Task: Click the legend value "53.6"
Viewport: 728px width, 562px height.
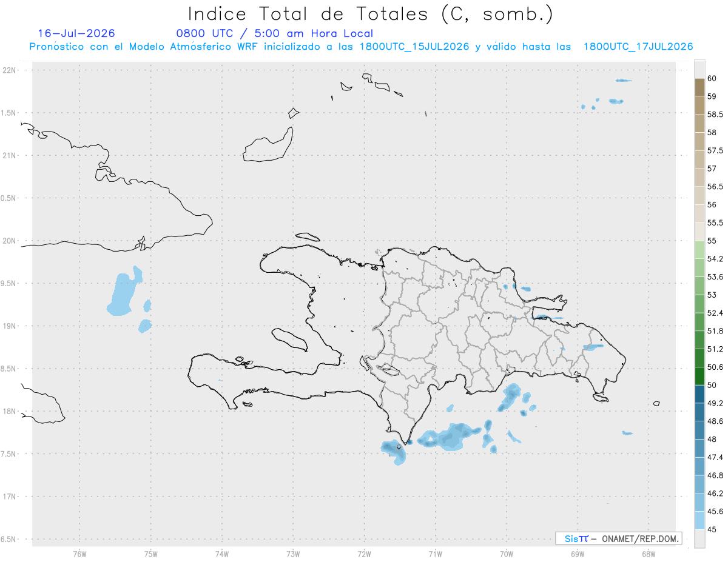Action: 715,277
